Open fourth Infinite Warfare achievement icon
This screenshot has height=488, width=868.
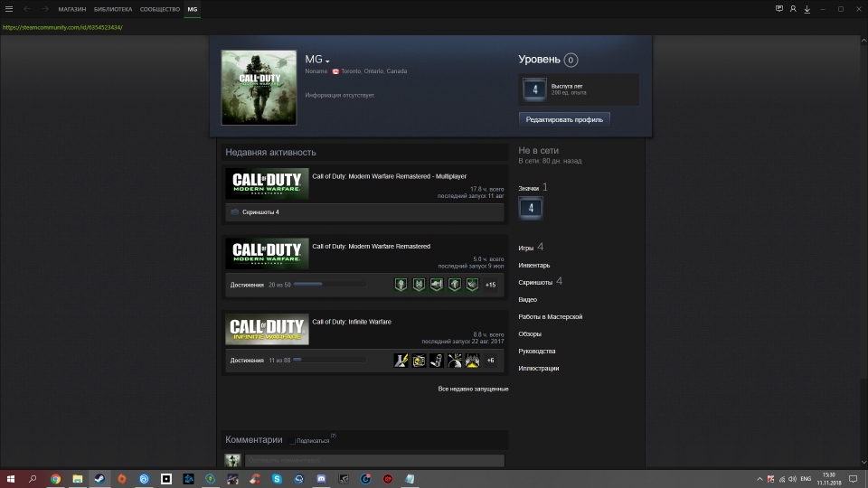click(455, 361)
